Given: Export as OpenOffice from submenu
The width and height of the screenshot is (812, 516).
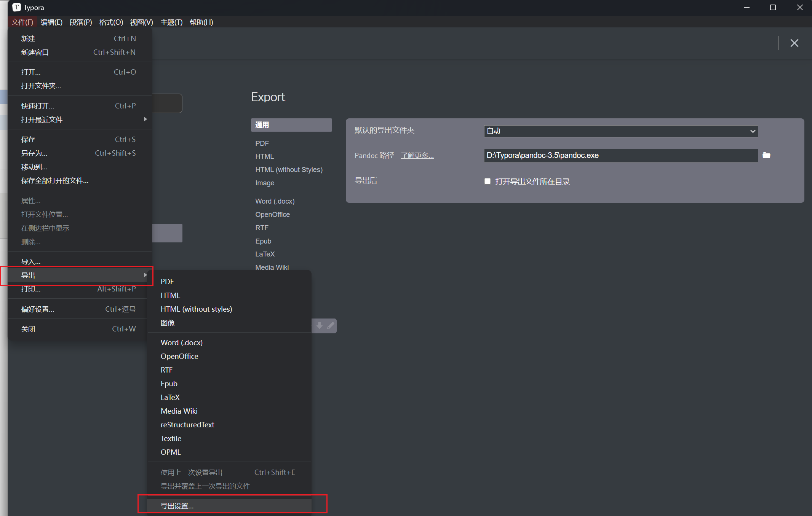Looking at the screenshot, I should [229, 356].
